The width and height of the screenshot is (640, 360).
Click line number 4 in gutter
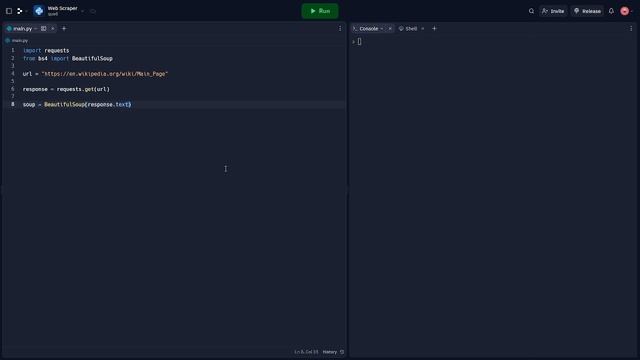(13, 73)
